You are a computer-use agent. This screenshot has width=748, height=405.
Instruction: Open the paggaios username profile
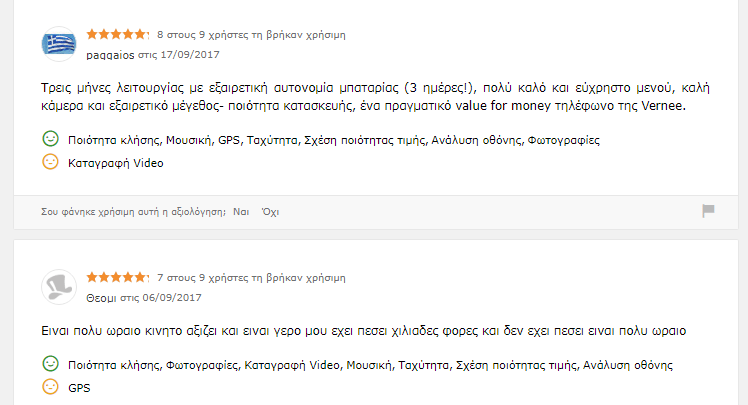click(109, 52)
